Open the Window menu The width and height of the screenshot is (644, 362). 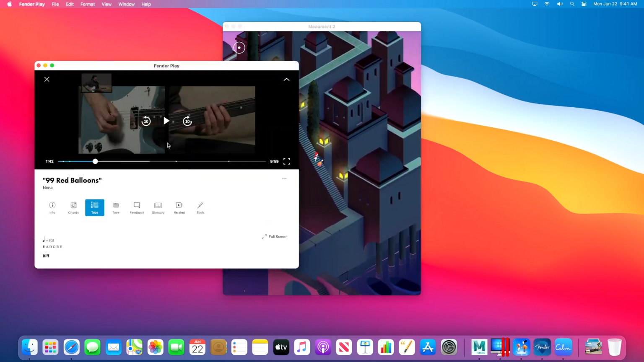click(126, 4)
